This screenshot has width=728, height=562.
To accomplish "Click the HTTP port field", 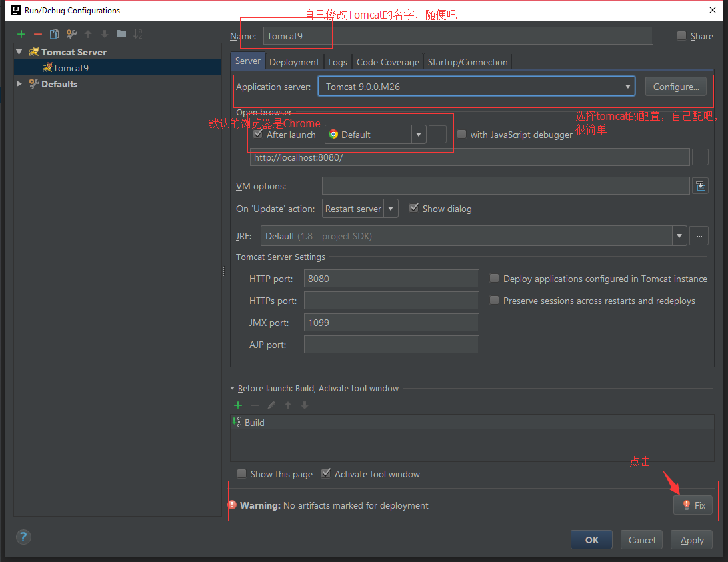I will (391, 279).
